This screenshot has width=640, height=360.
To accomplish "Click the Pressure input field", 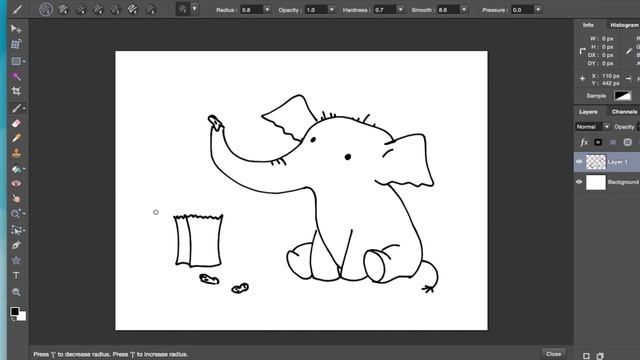I will pyautogui.click(x=522, y=9).
